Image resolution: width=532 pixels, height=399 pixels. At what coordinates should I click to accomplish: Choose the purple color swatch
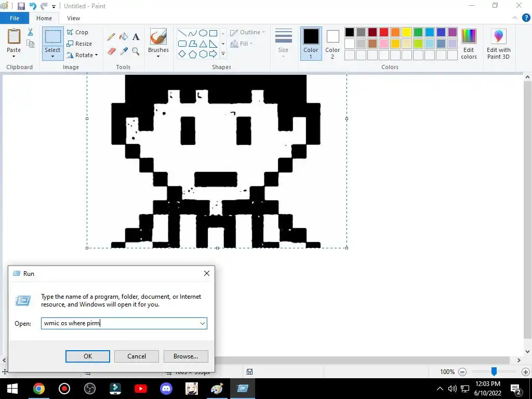[x=453, y=32]
